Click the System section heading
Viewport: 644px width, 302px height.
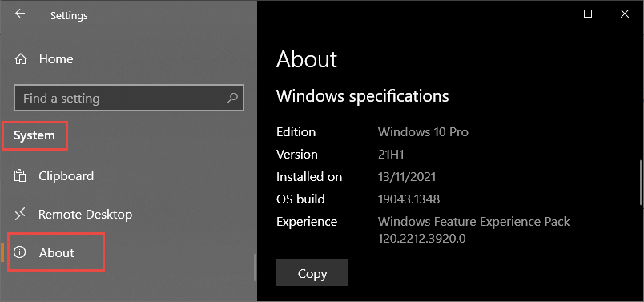[34, 135]
